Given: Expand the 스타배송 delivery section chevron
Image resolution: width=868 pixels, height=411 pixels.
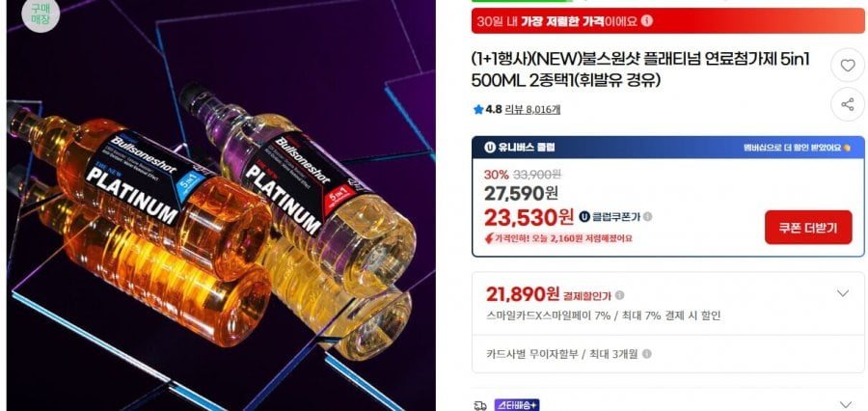Looking at the screenshot, I should point(845,405).
